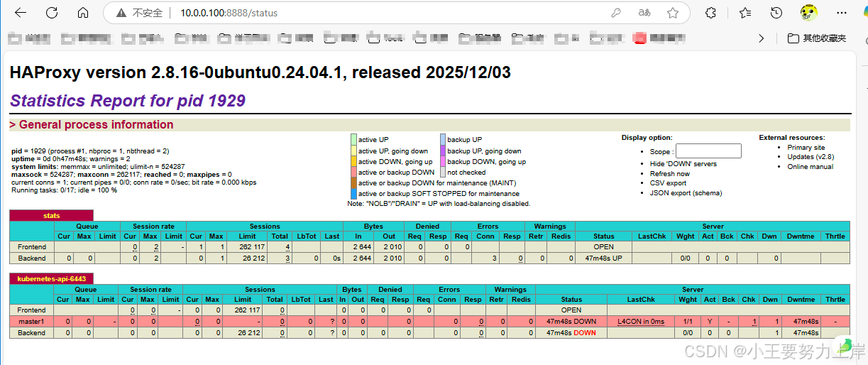Click the 47m48s UP status cell
Image resolution: width=868 pixels, height=365 pixels.
coord(604,258)
